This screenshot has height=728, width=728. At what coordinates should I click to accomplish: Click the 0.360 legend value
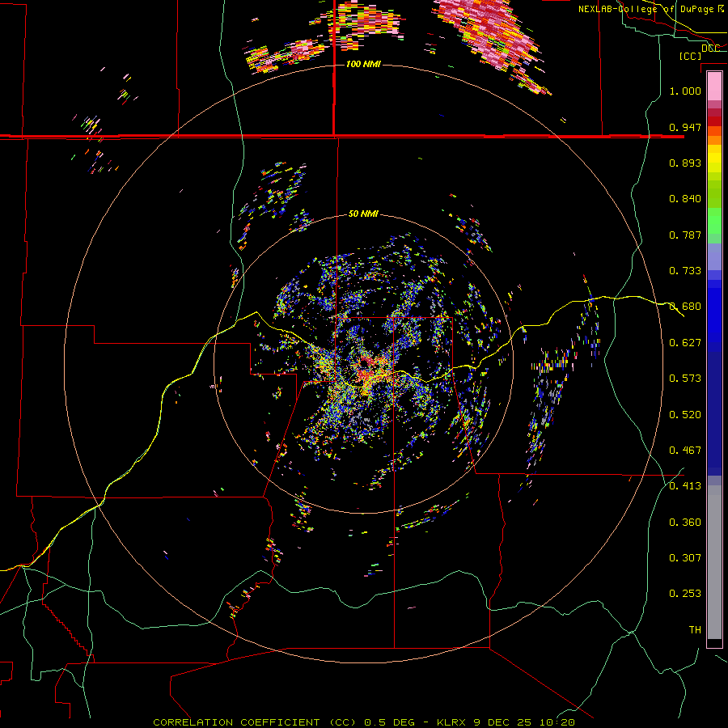tap(685, 522)
